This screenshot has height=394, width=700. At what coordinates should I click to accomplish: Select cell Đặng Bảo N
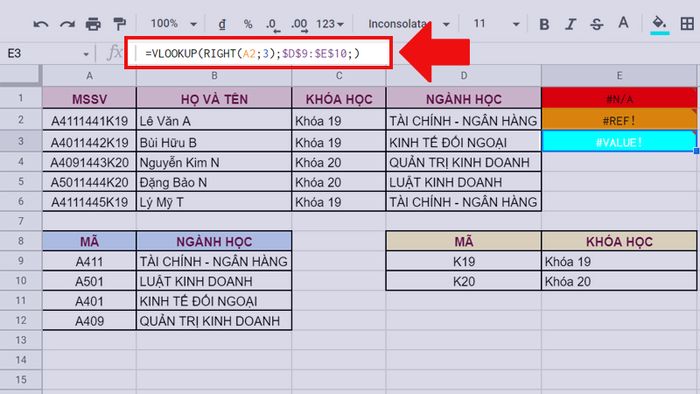pos(214,182)
